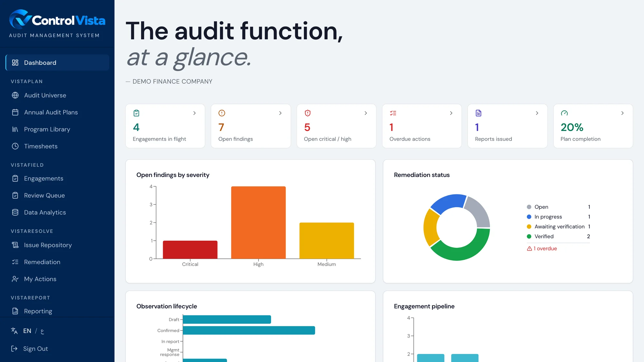Open Issue Repository menu item
This screenshot has width=644, height=362.
point(57,245)
